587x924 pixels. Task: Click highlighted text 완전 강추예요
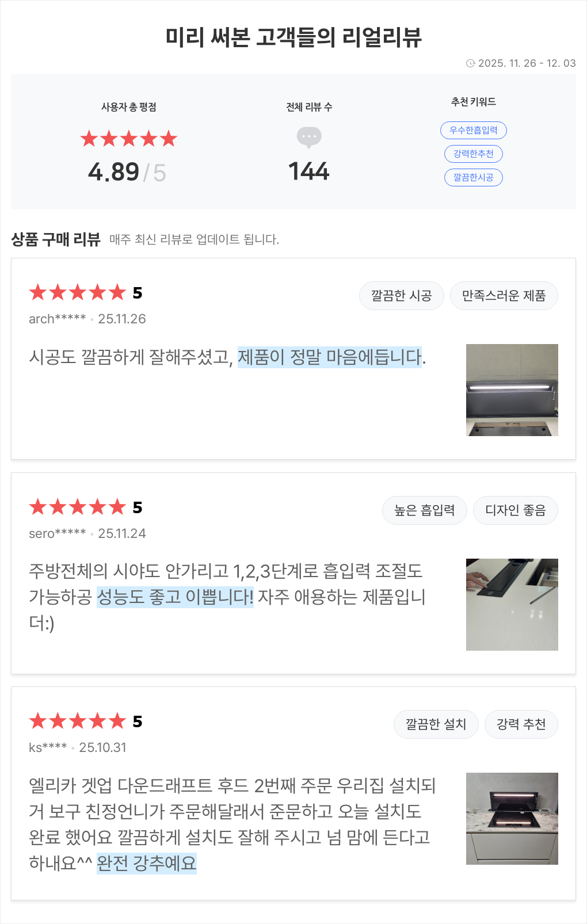[146, 863]
